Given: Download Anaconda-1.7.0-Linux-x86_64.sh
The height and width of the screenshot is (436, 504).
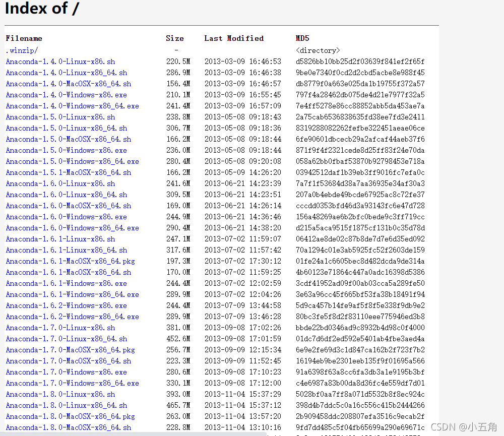Looking at the screenshot, I should (67, 339).
